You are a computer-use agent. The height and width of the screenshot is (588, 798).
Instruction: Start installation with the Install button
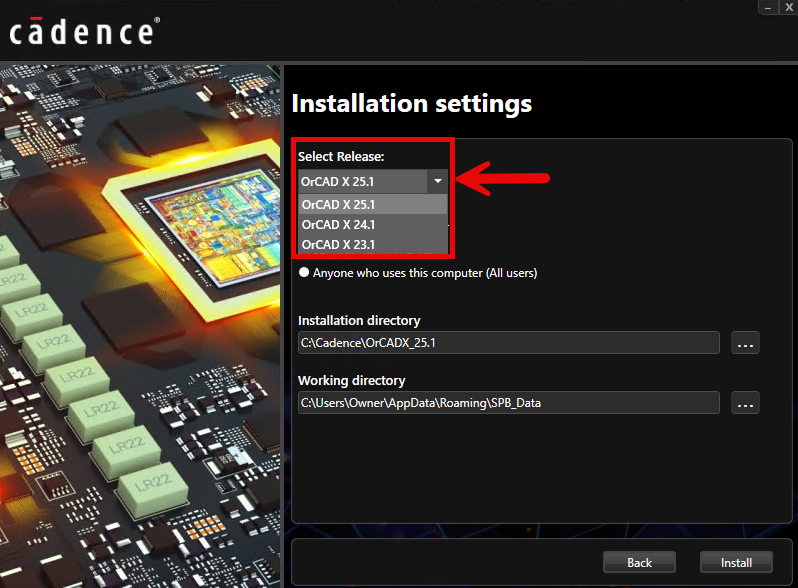coord(736,562)
